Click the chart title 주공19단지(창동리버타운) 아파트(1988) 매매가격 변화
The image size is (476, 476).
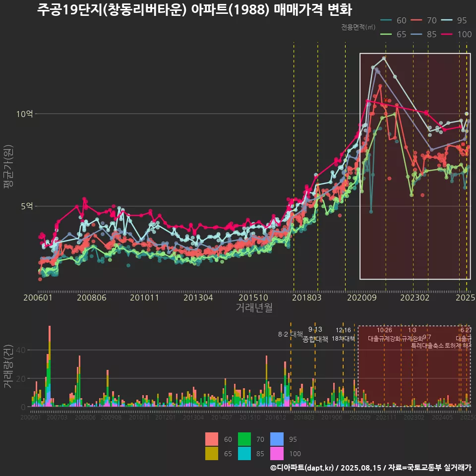point(194,9)
